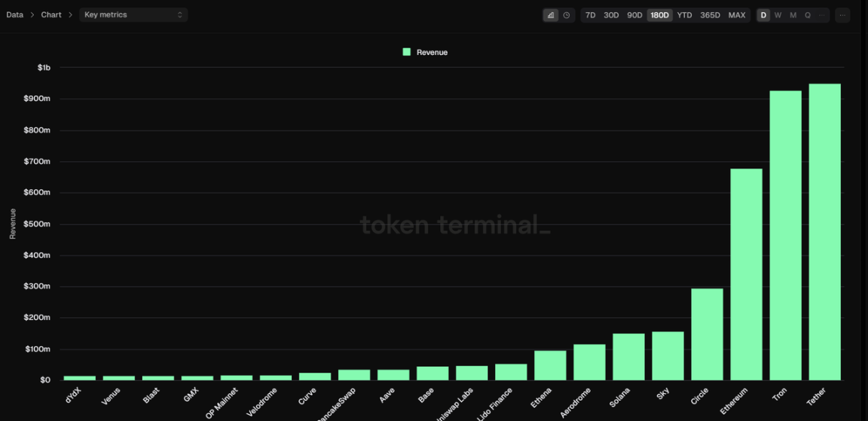The height and width of the screenshot is (421, 868).
Task: Select quarterly granularity Q
Action: (808, 15)
